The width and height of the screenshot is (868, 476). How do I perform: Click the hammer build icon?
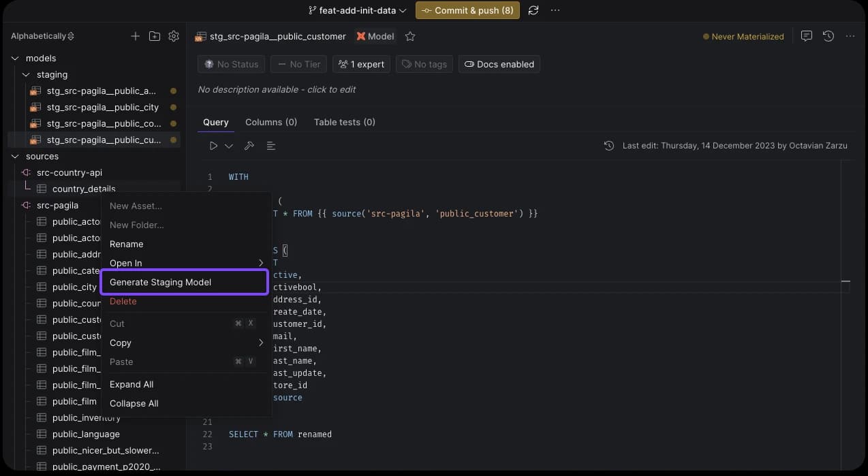[x=249, y=146]
